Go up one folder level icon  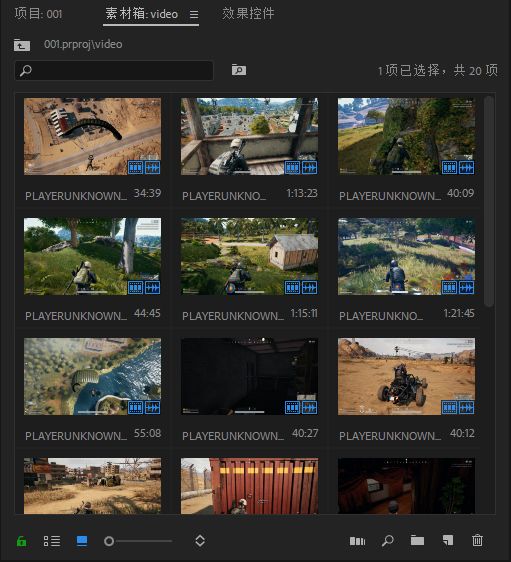click(x=22, y=45)
